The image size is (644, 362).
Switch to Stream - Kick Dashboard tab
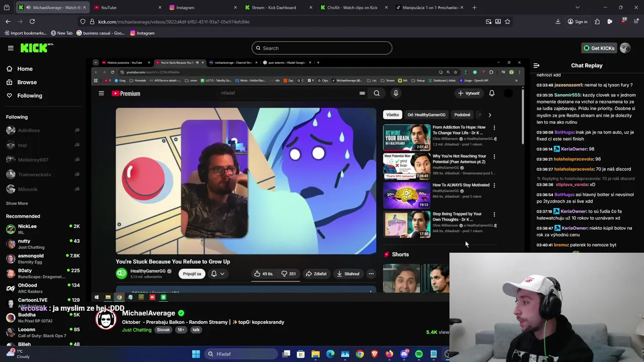pos(278,8)
